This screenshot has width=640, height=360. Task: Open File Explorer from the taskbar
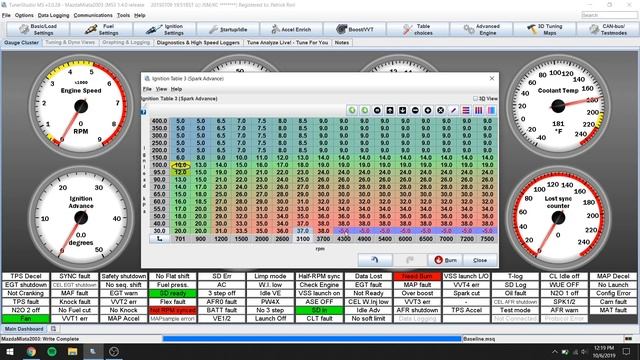click(73, 351)
